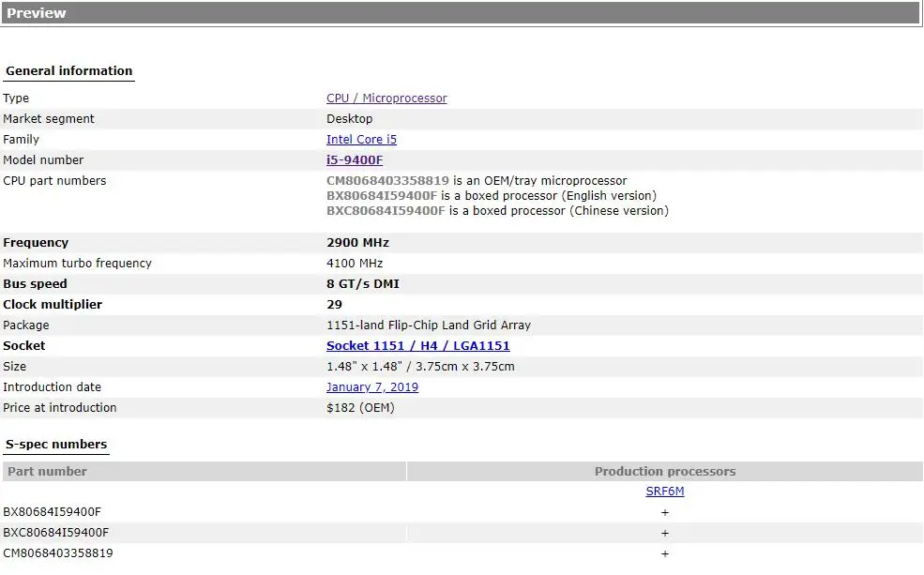Click the Type row label
924x575 pixels.
(16, 98)
